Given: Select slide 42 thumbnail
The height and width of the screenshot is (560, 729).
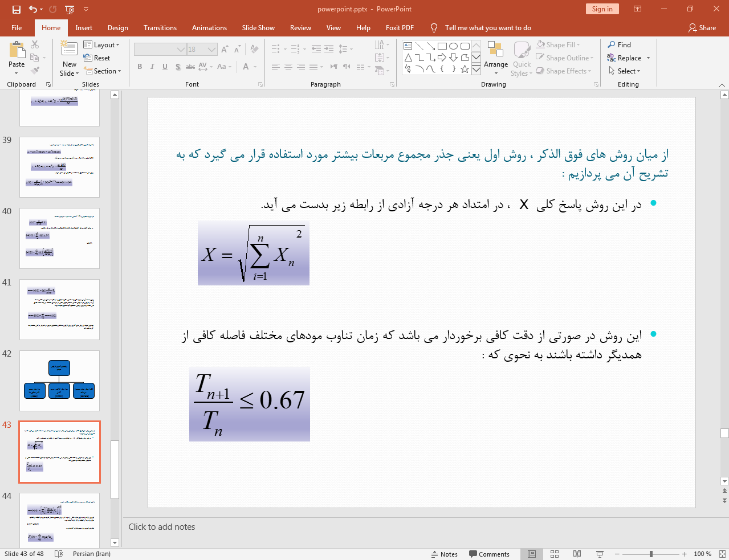Looking at the screenshot, I should 59,381.
